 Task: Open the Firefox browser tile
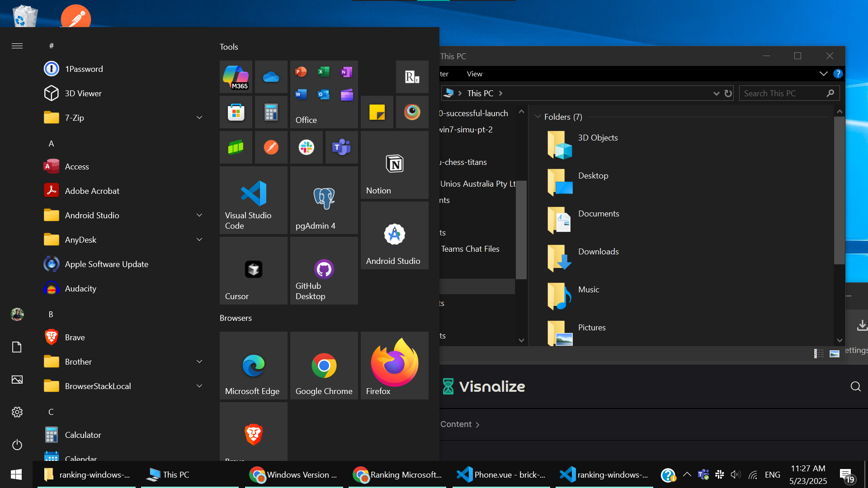click(x=395, y=366)
